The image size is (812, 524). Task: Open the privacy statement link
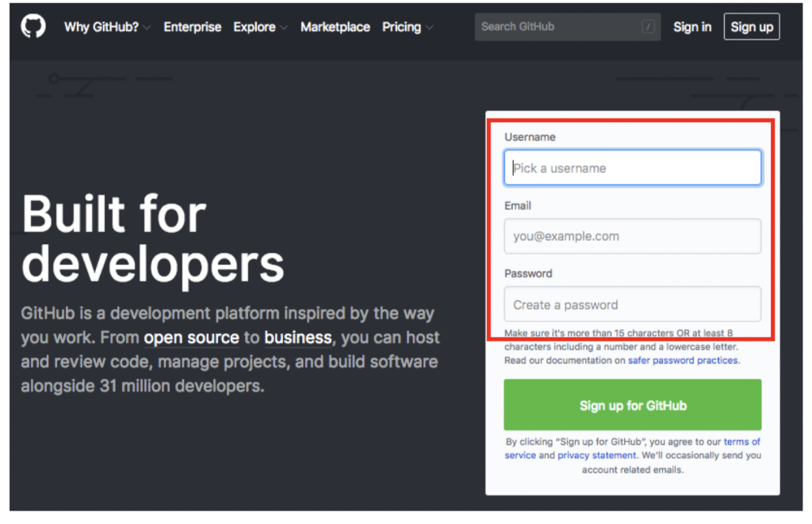(596, 455)
